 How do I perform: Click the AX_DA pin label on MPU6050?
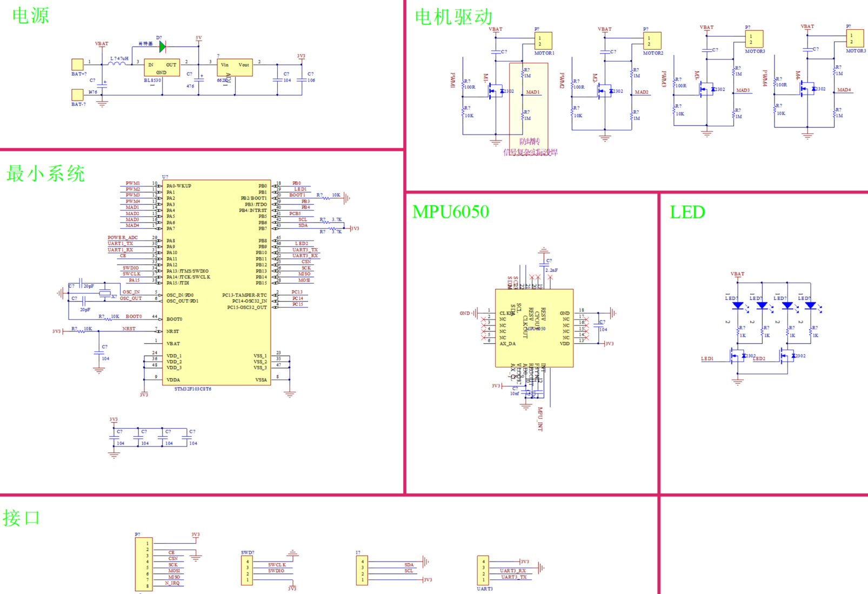point(508,344)
